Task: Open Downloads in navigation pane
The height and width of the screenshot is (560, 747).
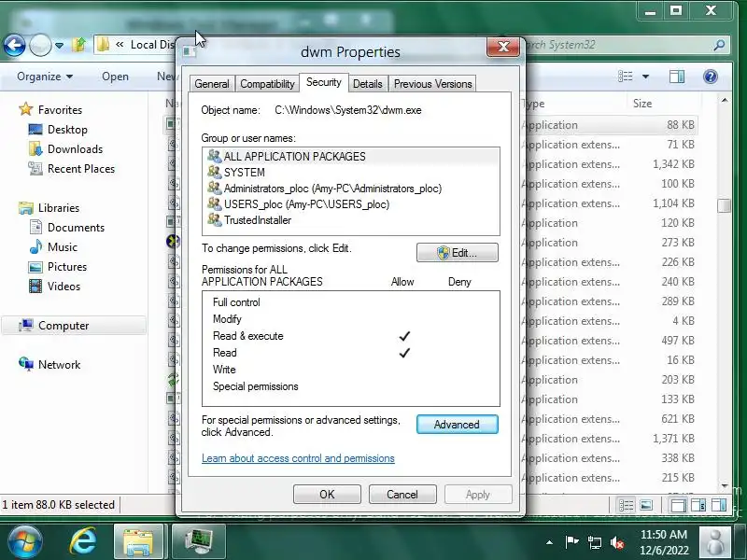Action: tap(75, 149)
